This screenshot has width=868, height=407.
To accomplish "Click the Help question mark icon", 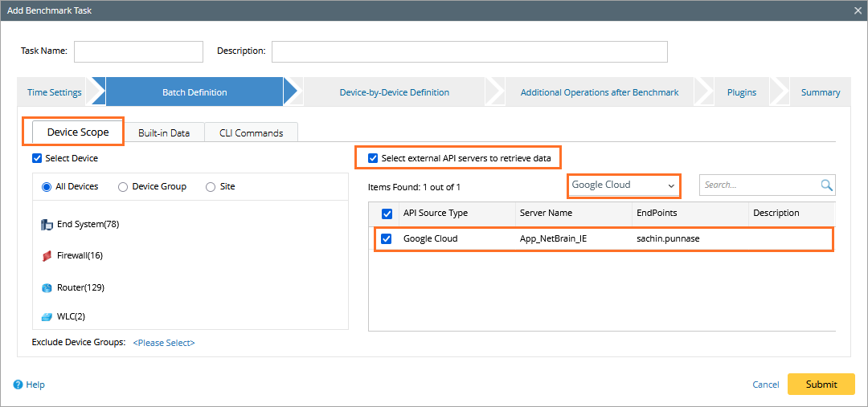I will pos(18,385).
